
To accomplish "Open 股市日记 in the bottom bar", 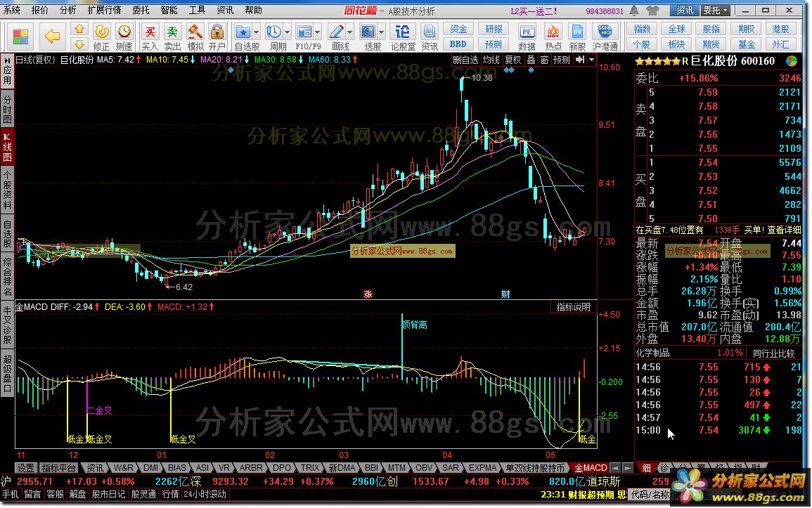I will pyautogui.click(x=108, y=494).
